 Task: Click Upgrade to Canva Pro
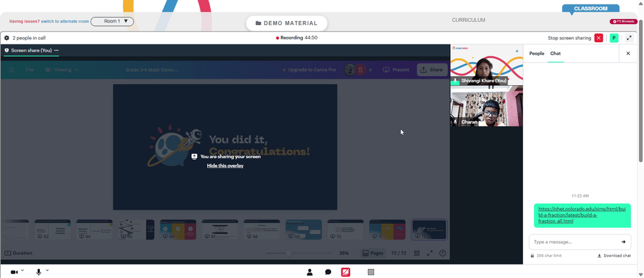[x=308, y=70]
